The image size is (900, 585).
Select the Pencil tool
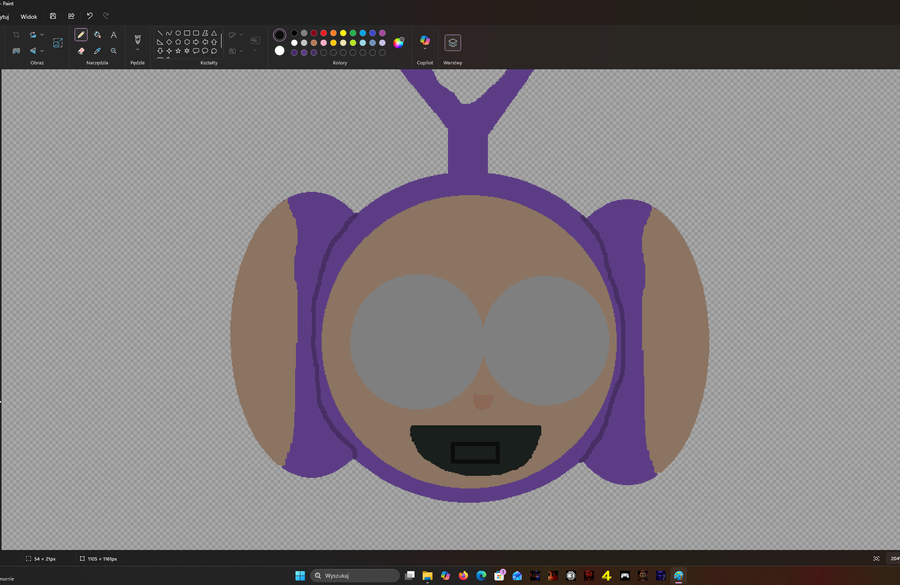point(81,34)
